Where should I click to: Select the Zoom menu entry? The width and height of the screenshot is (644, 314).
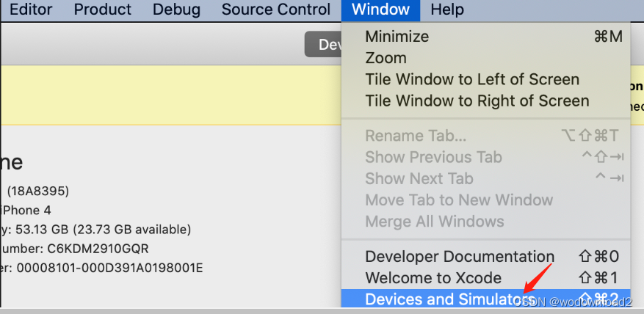click(386, 57)
